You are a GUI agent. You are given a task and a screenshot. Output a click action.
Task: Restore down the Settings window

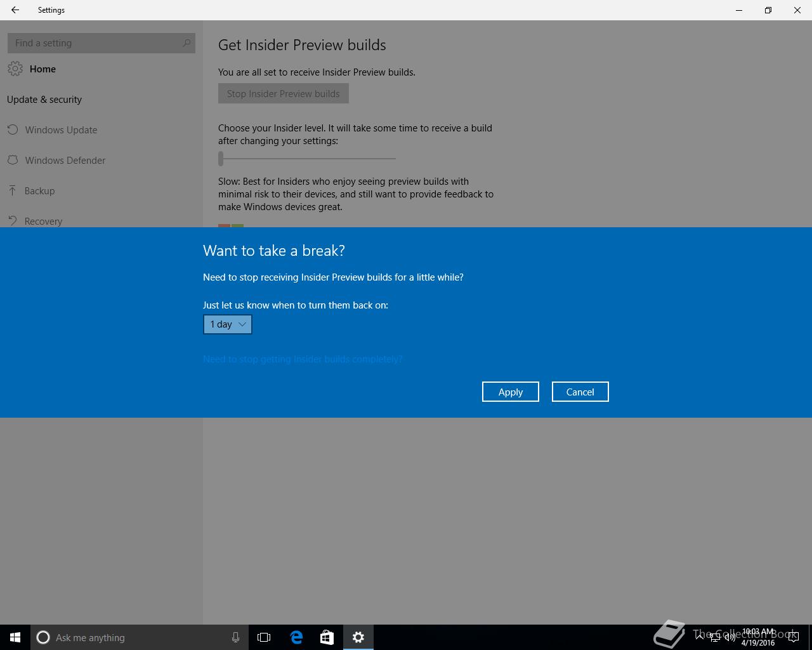point(768,10)
